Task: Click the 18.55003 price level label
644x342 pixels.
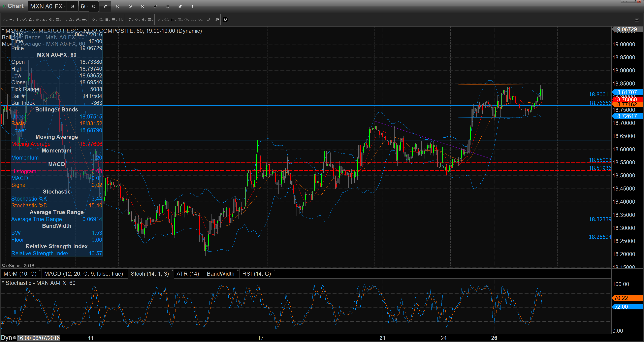Action: pyautogui.click(x=600, y=160)
